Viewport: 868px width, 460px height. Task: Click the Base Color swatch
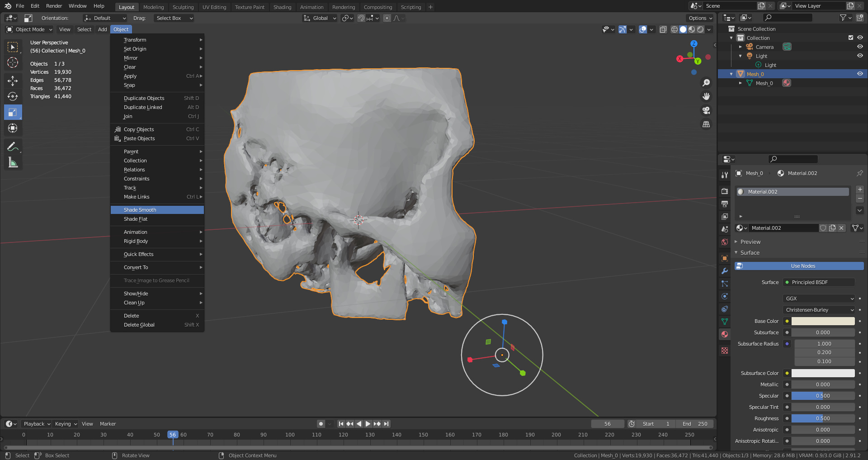coord(823,321)
